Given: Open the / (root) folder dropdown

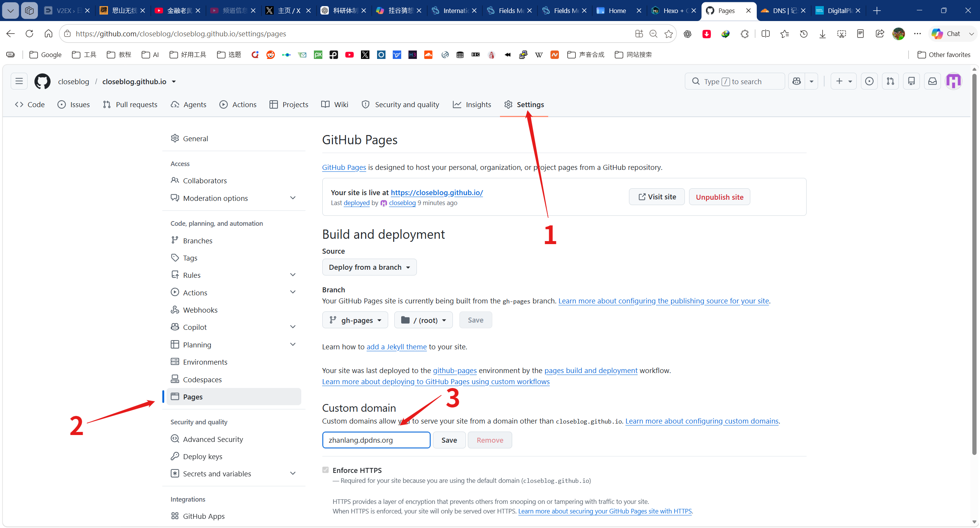Looking at the screenshot, I should tap(423, 320).
